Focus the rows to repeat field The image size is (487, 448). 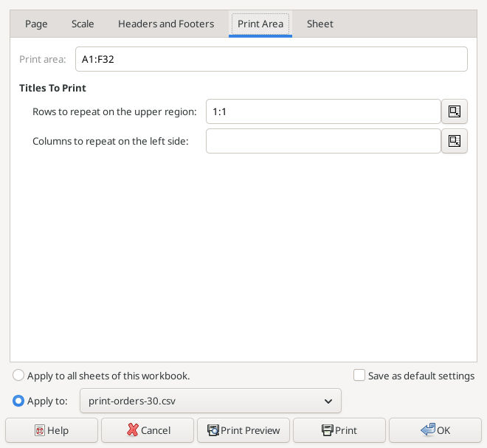pos(323,111)
